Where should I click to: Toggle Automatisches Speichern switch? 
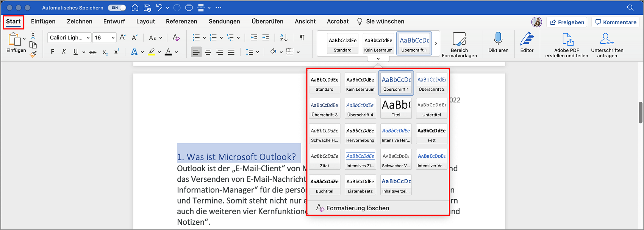tap(117, 8)
